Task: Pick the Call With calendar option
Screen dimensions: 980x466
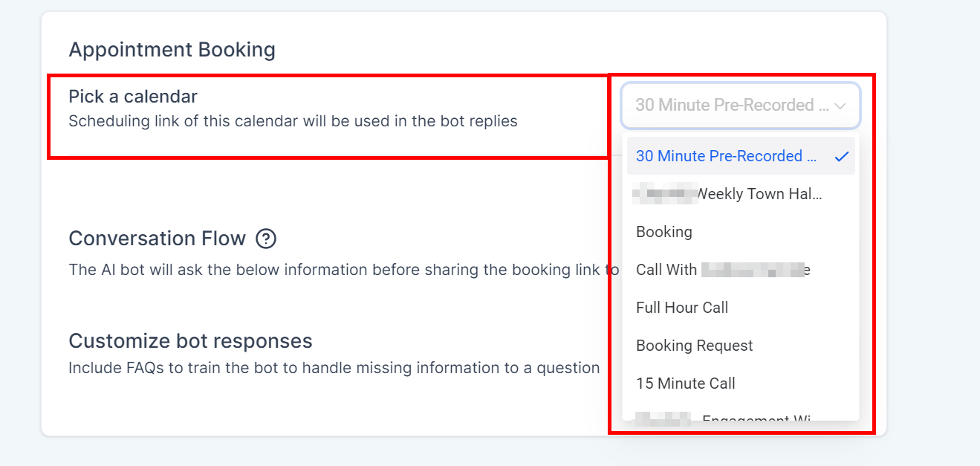Action: (666, 270)
